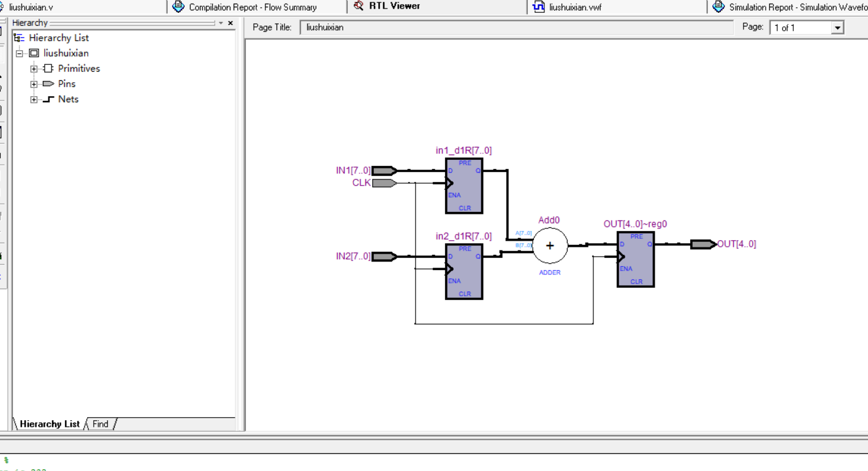Select the Add0 adder symbol

point(550,245)
